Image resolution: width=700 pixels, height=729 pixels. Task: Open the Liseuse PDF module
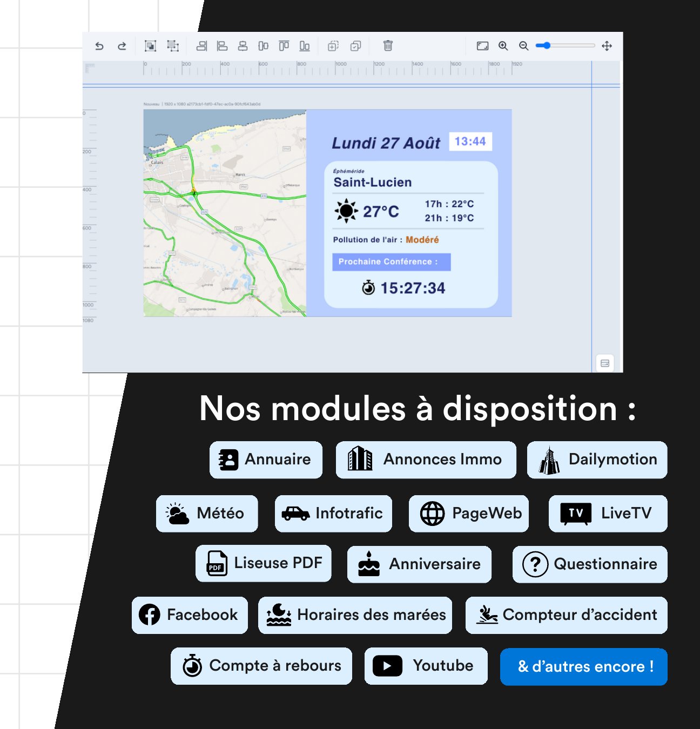pos(264,563)
